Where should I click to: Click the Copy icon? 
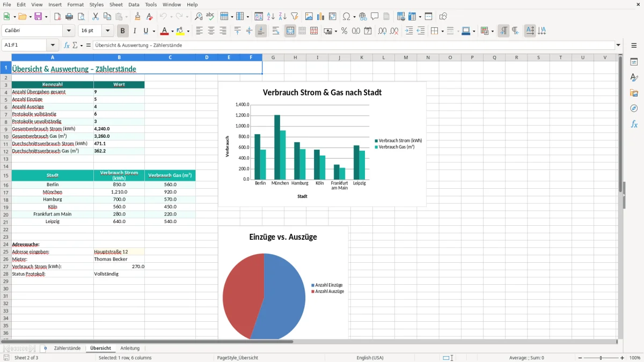click(107, 17)
